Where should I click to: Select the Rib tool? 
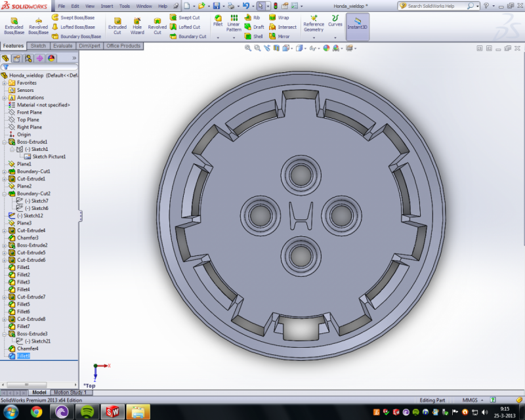tap(253, 18)
